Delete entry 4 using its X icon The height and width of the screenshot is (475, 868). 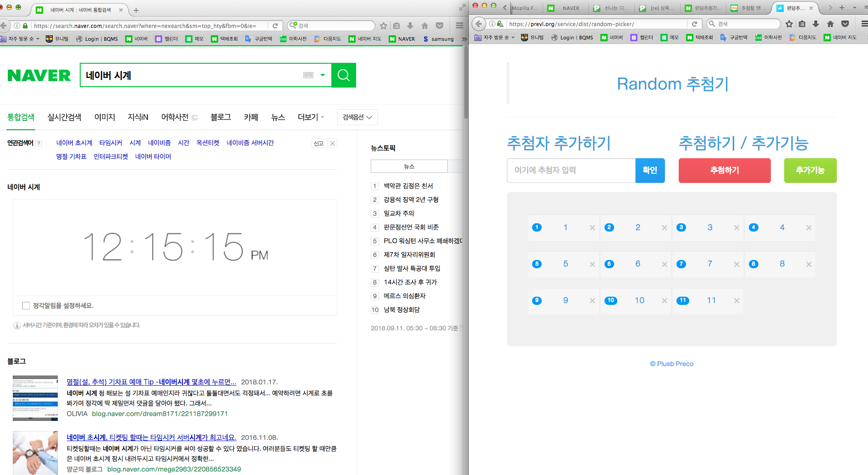[x=809, y=228]
